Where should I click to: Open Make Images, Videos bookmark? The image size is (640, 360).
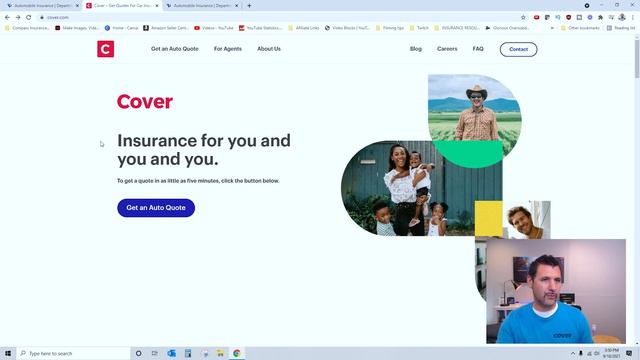pyautogui.click(x=78, y=28)
